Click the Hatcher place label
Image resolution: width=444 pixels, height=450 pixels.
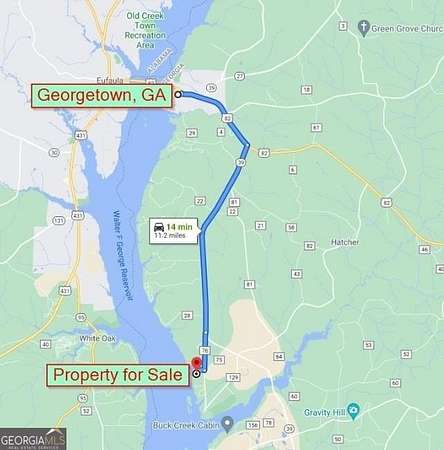[x=345, y=242]
